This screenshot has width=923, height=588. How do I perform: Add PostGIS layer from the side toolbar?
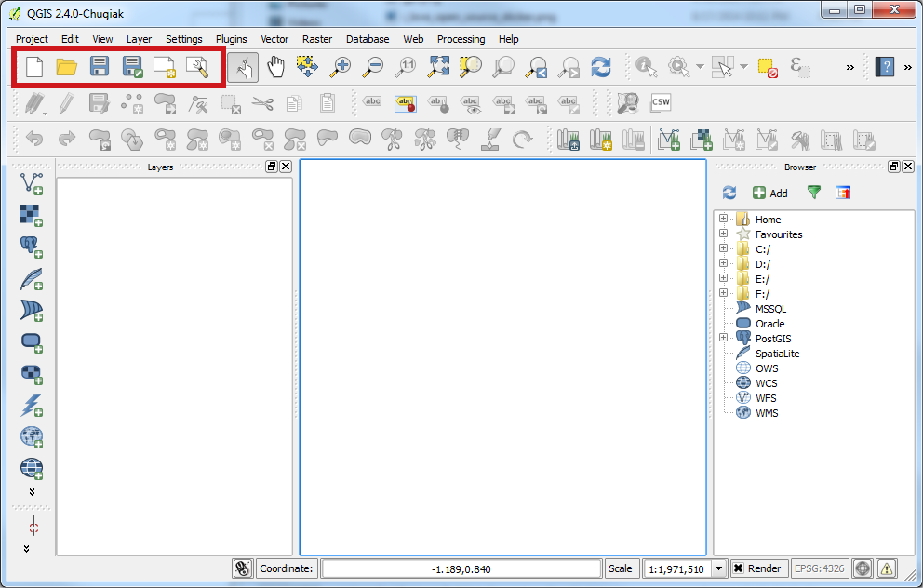pyautogui.click(x=32, y=247)
